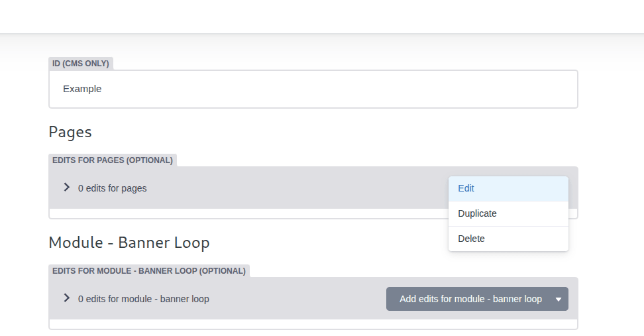Click EDITS FOR MODULE - BANNER LOOP label
Image resolution: width=644 pixels, height=336 pixels.
click(x=149, y=271)
